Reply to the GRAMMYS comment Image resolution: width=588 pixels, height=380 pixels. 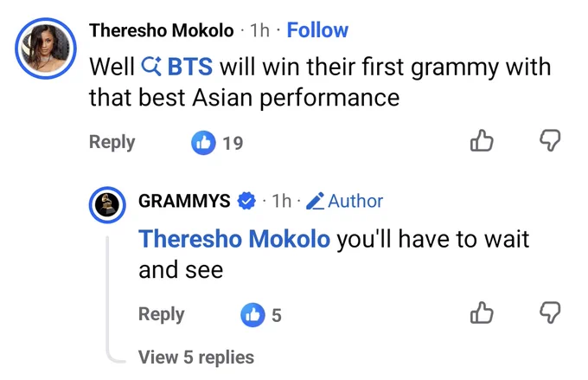tap(161, 314)
